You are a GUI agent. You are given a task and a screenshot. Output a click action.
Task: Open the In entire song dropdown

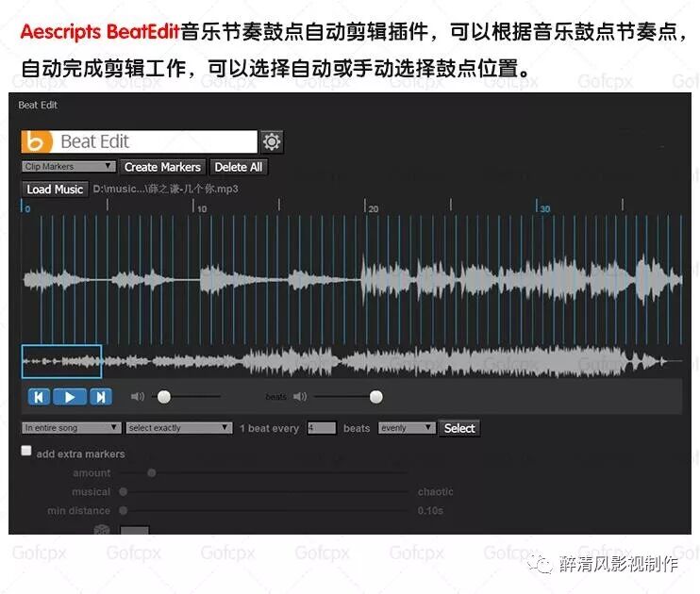(x=72, y=428)
